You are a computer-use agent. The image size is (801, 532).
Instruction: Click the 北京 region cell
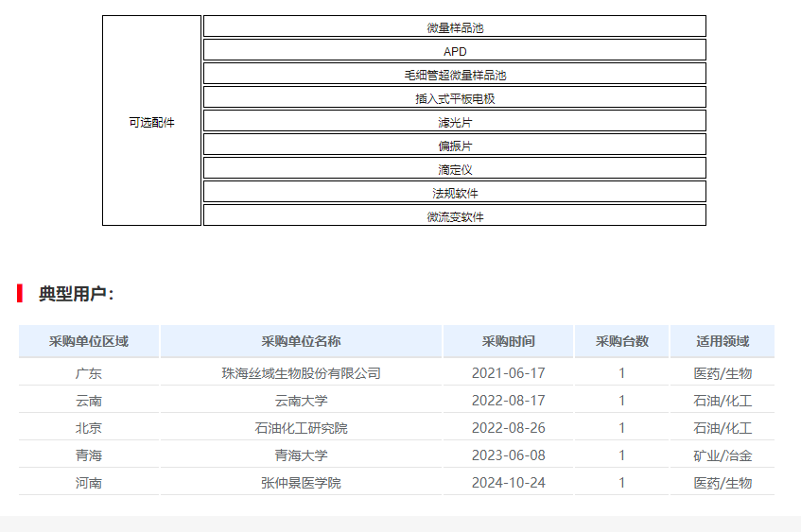pos(89,428)
